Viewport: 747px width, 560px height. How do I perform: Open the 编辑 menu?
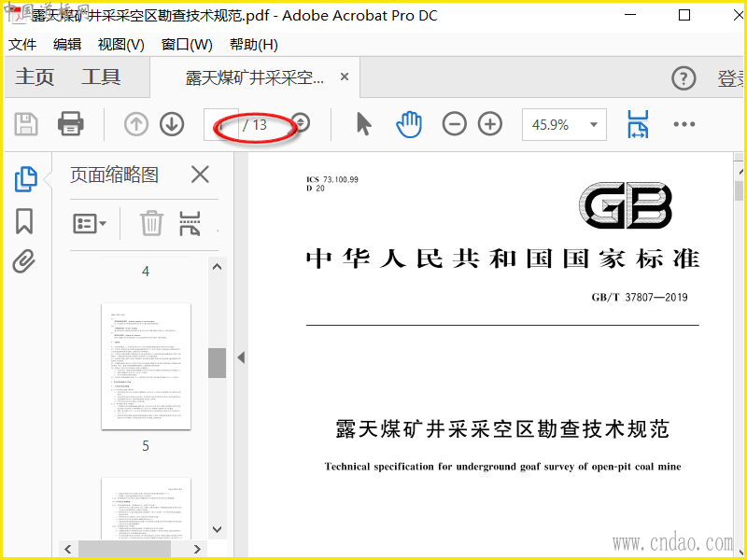point(66,45)
